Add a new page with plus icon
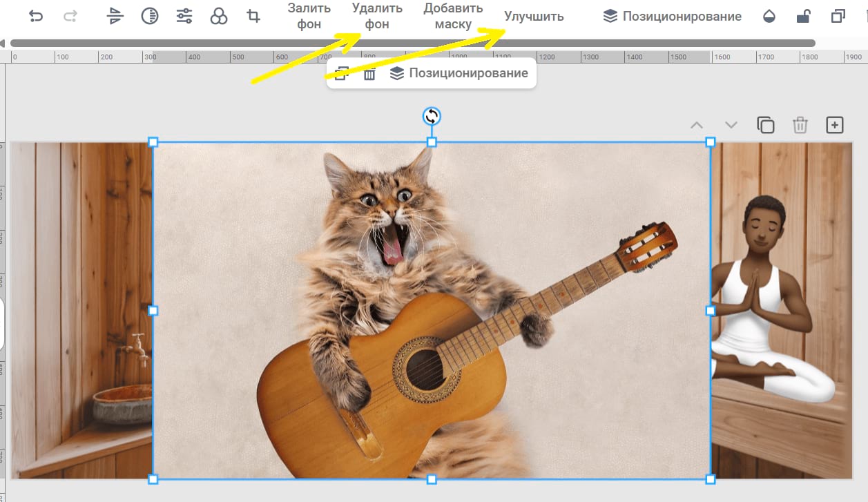The image size is (868, 502). (835, 125)
